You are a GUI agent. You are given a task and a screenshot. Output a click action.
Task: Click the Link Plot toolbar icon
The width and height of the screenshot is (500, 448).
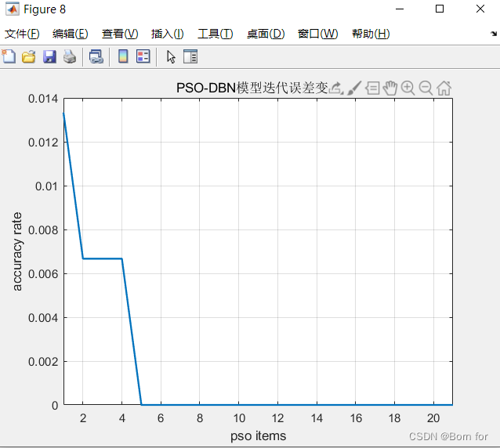[x=96, y=56]
